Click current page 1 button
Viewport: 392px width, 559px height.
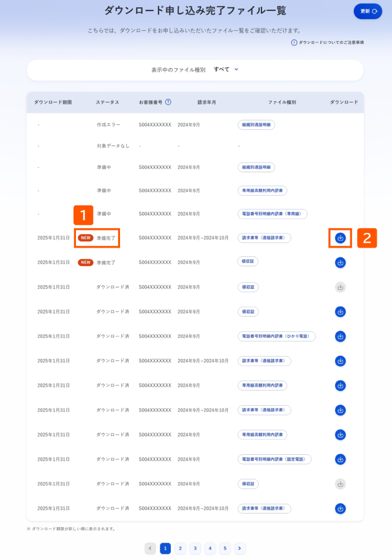[x=165, y=549]
